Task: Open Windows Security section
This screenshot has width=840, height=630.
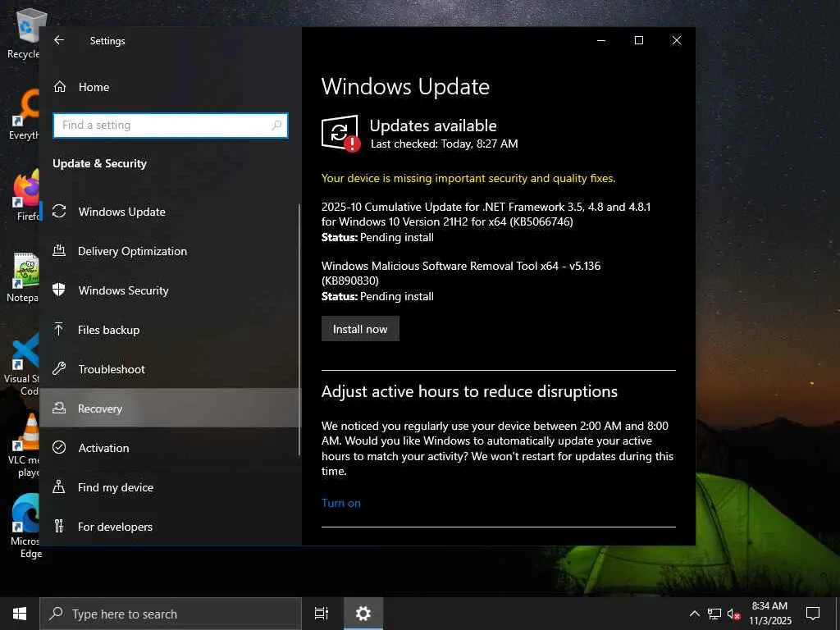Action: [170, 290]
